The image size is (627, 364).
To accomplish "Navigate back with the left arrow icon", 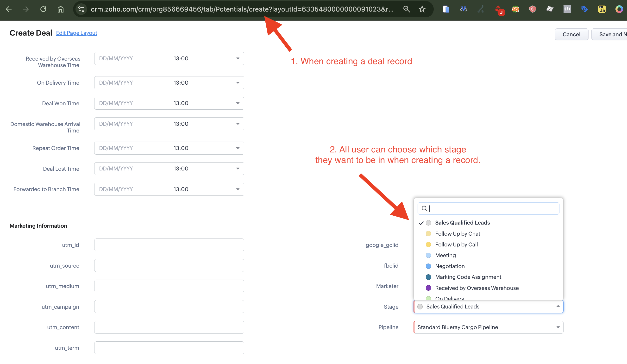I will pyautogui.click(x=9, y=9).
